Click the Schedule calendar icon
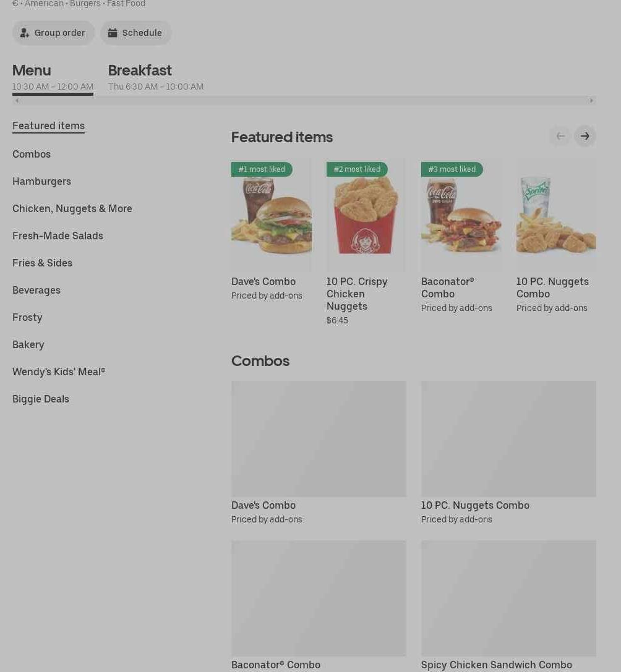621x672 pixels. coord(113,33)
